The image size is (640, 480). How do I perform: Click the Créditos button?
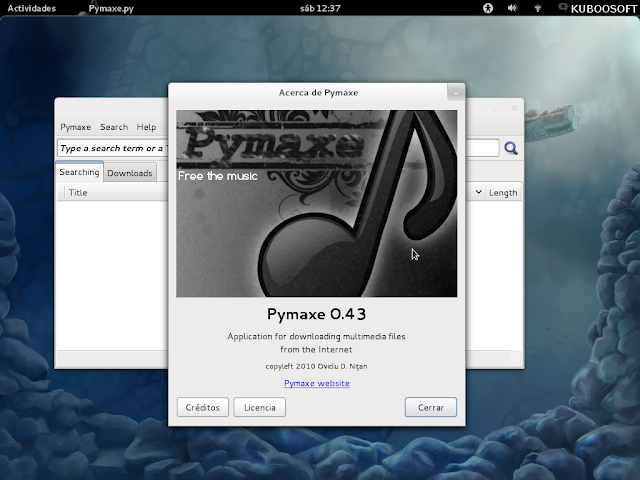tap(203, 407)
